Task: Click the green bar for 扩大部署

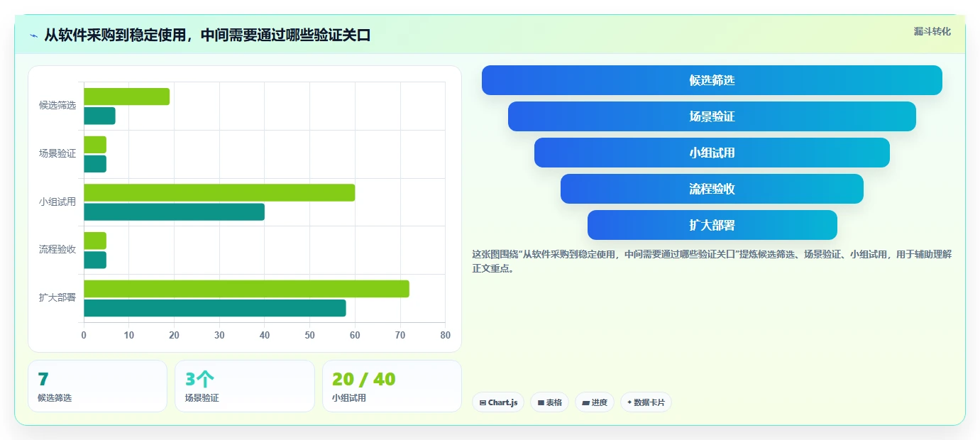Action: [246, 289]
